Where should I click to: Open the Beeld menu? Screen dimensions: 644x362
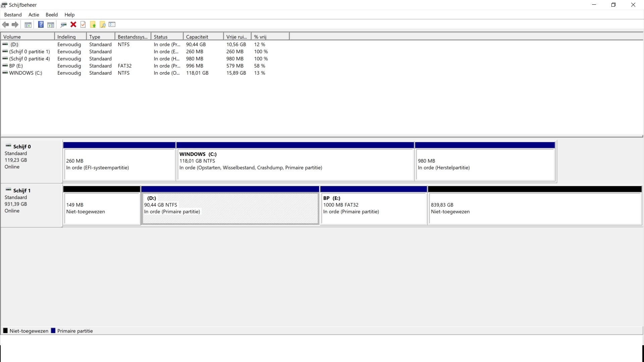pyautogui.click(x=52, y=15)
